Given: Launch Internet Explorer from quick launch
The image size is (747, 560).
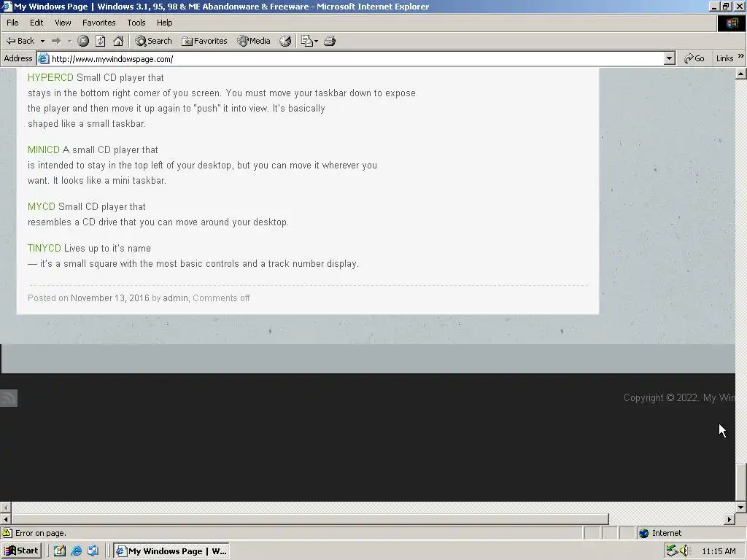Looking at the screenshot, I should click(76, 551).
